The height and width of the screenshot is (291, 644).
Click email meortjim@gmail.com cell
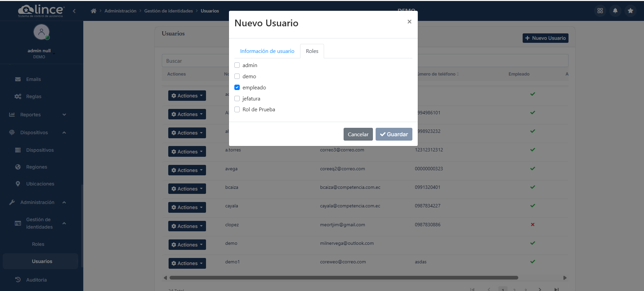[x=343, y=225]
